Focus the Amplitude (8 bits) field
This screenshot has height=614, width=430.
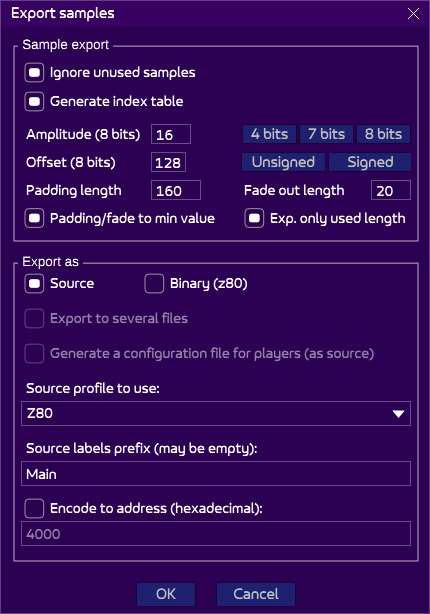click(x=171, y=134)
